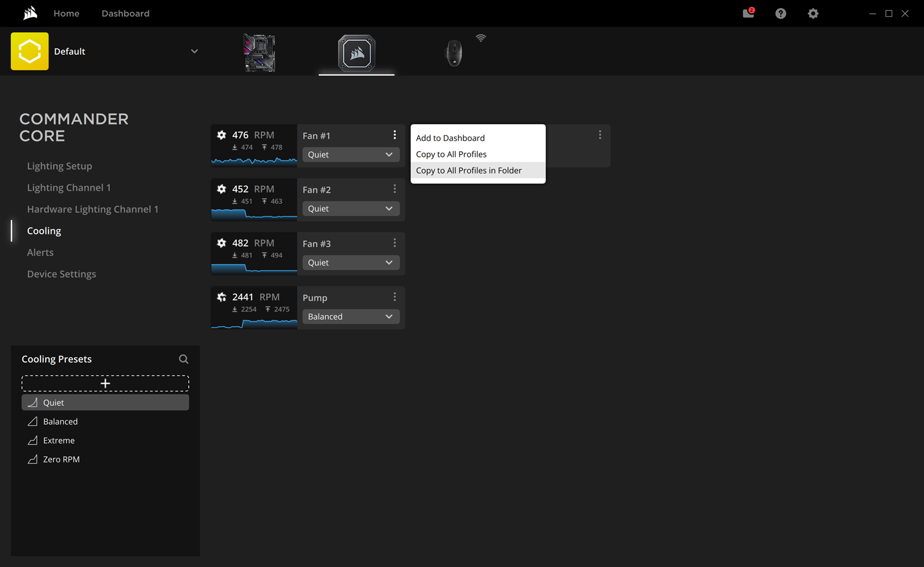Image resolution: width=924 pixels, height=567 pixels.
Task: Choose Copy to All Profiles
Action: pos(478,154)
